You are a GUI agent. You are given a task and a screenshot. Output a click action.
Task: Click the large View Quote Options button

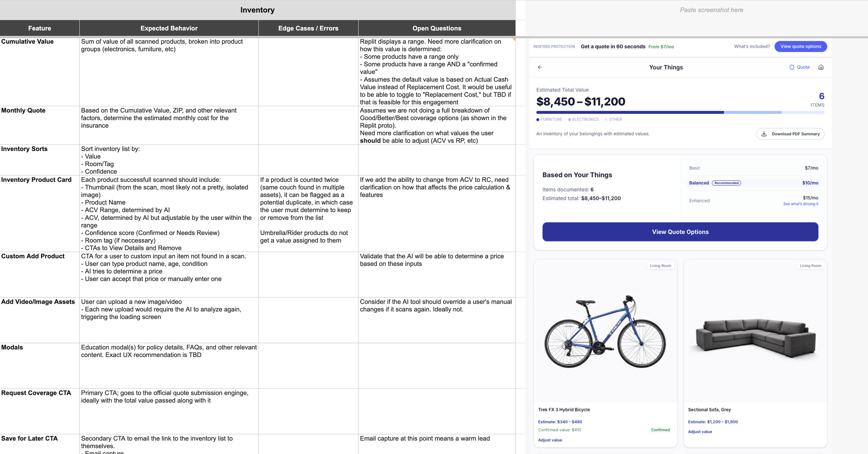pyautogui.click(x=680, y=232)
